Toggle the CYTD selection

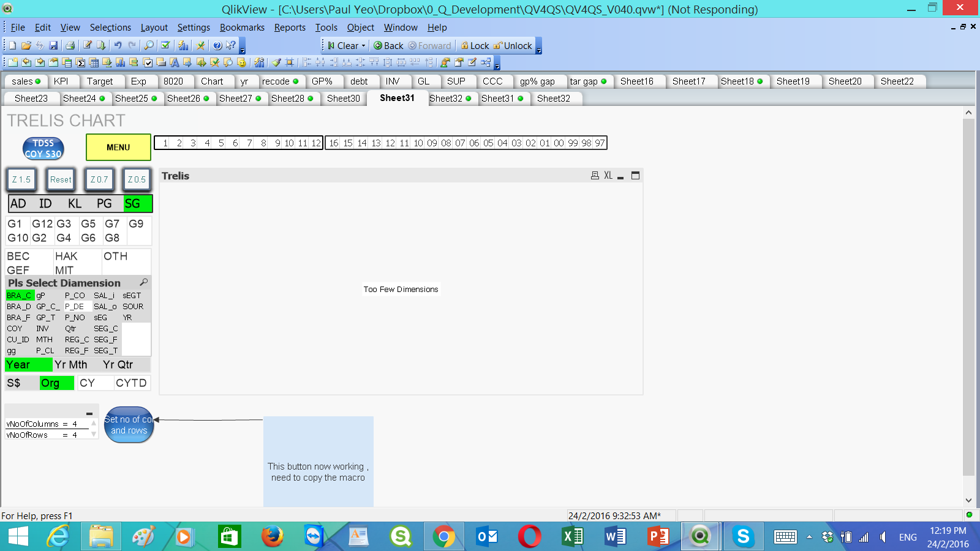click(131, 383)
